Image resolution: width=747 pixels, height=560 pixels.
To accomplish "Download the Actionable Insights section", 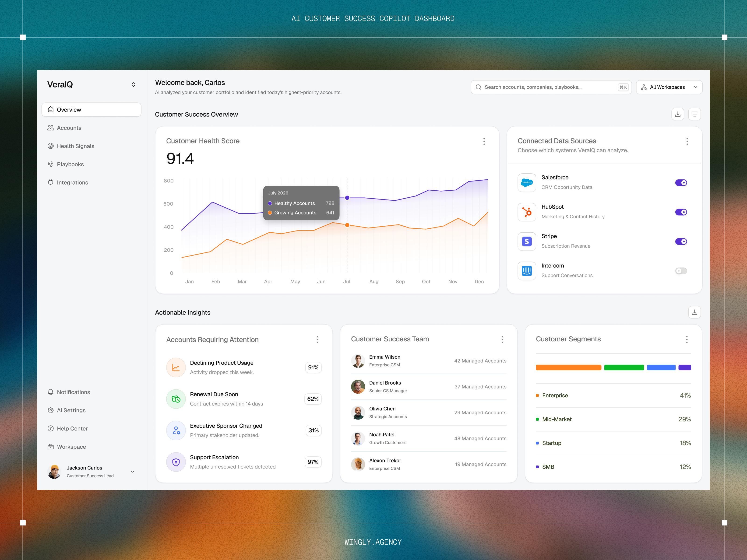I will [694, 312].
